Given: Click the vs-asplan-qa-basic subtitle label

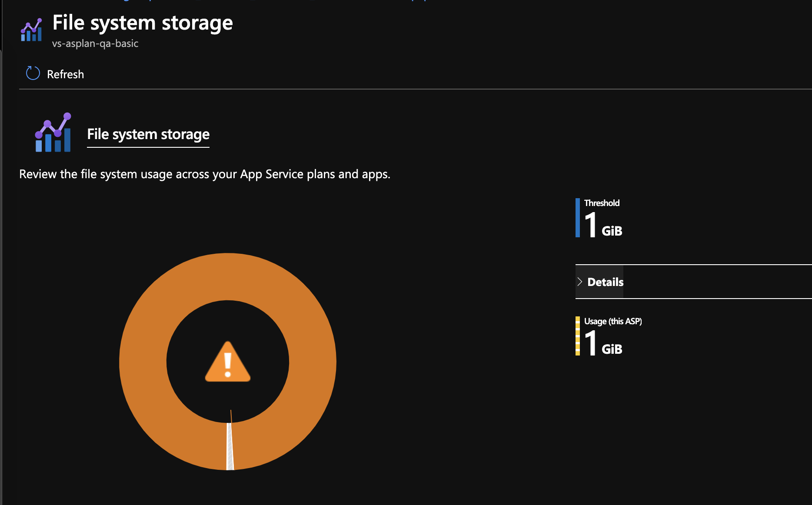Looking at the screenshot, I should click(x=95, y=43).
